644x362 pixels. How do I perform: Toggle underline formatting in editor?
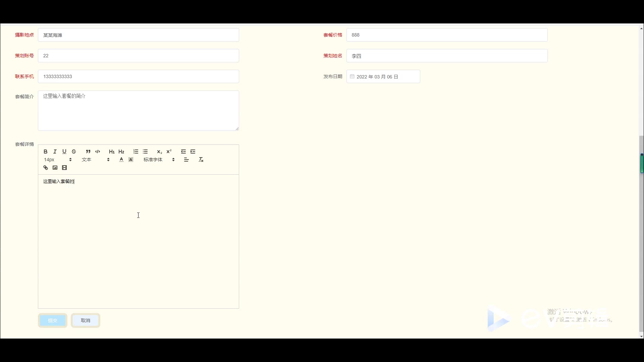coord(64,152)
